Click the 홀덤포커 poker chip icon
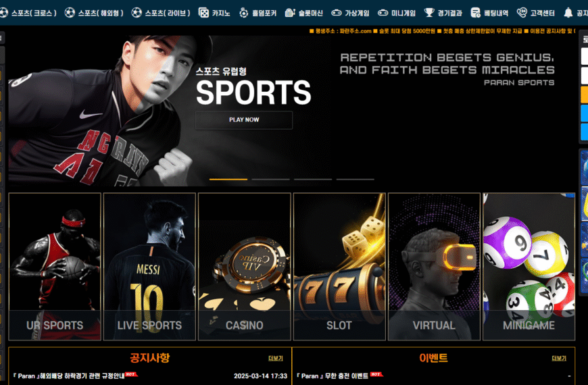Viewport: 588px width, 385px height. [244, 13]
